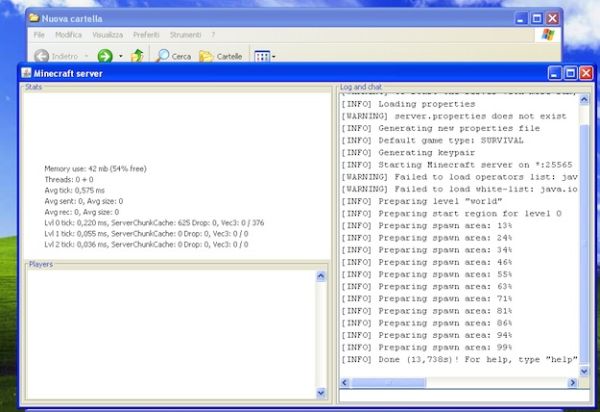Maximize the Nuova cartella window

click(536, 18)
